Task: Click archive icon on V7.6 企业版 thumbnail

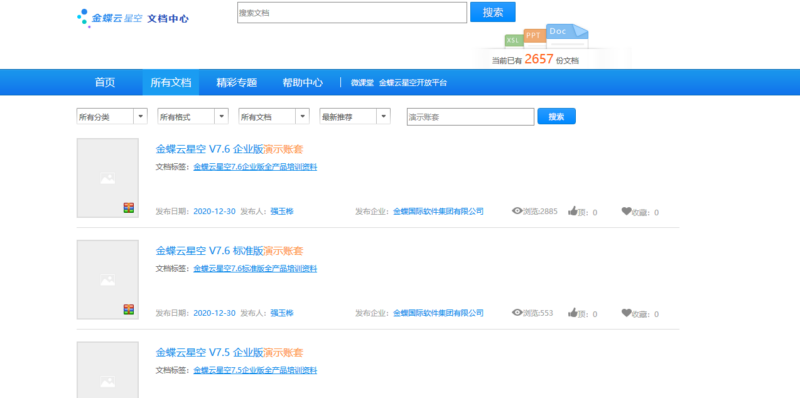Action: click(x=129, y=208)
